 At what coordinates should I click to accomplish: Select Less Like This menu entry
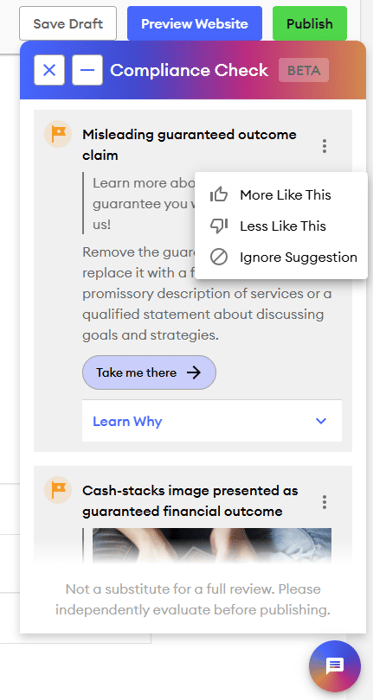(x=281, y=226)
